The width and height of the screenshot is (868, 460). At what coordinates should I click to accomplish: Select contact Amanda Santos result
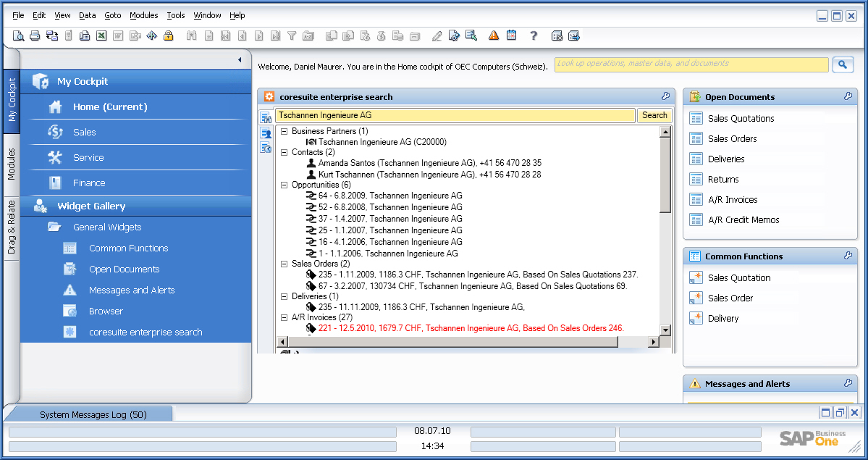[x=429, y=163]
